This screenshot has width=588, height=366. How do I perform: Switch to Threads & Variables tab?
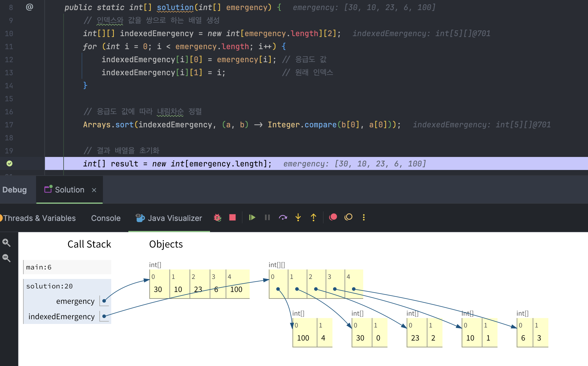[39, 218]
